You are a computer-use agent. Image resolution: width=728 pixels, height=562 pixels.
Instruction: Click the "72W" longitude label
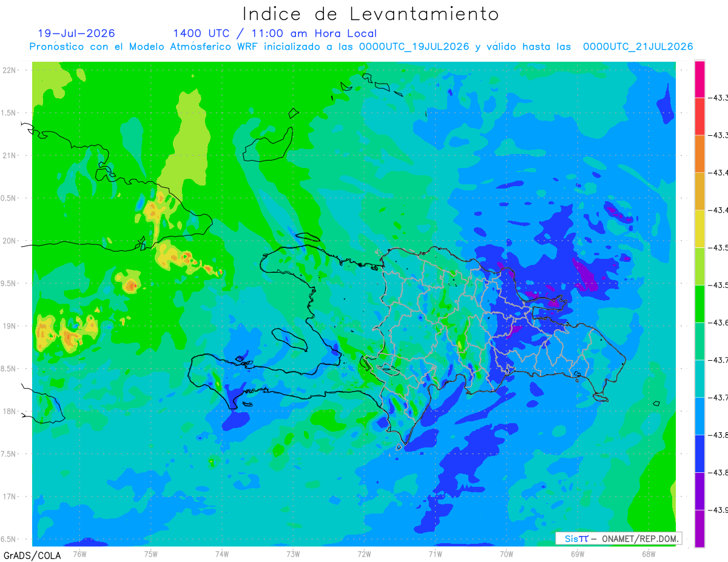pyautogui.click(x=364, y=553)
